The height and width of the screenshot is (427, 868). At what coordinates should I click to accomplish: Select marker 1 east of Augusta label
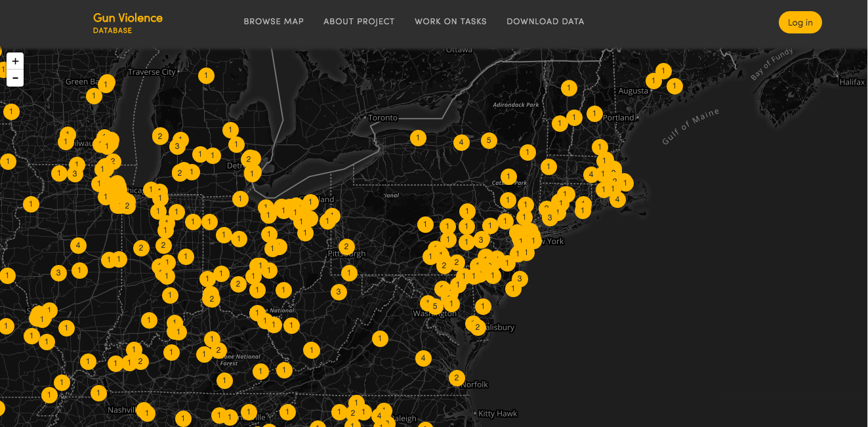click(674, 85)
